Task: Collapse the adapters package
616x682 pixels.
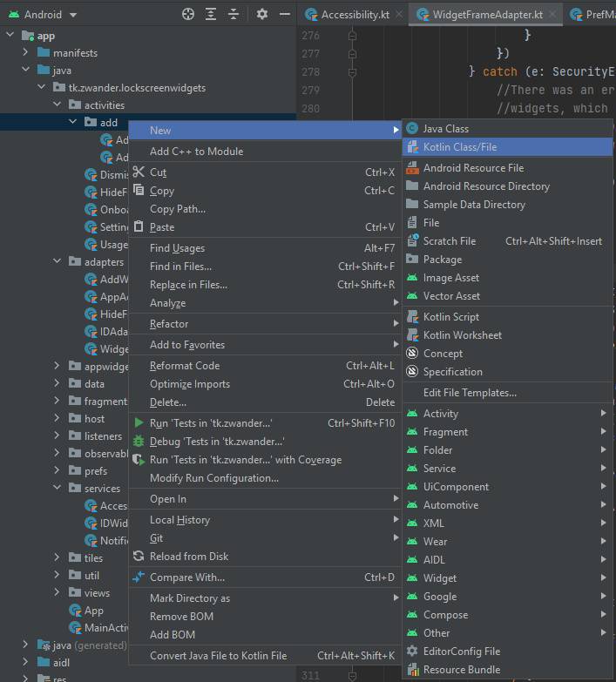Action: point(57,260)
